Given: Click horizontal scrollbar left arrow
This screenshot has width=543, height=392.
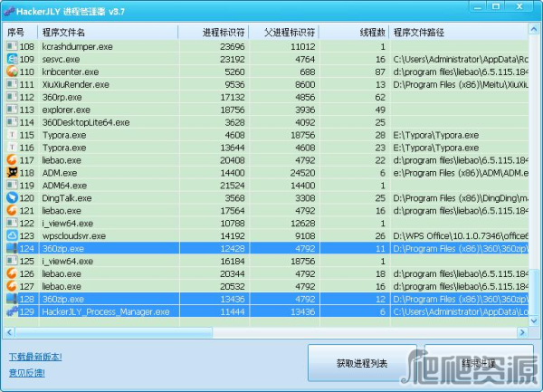Looking at the screenshot, I should [x=9, y=332].
